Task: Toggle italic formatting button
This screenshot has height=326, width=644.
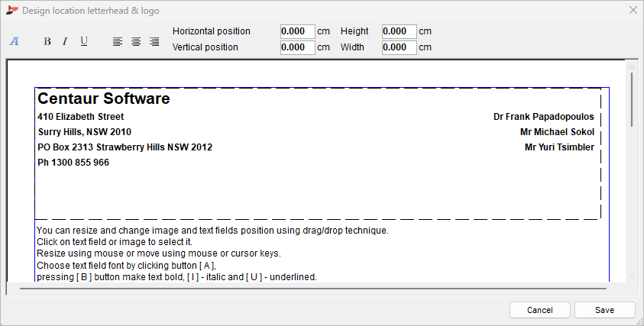Action: [x=65, y=41]
